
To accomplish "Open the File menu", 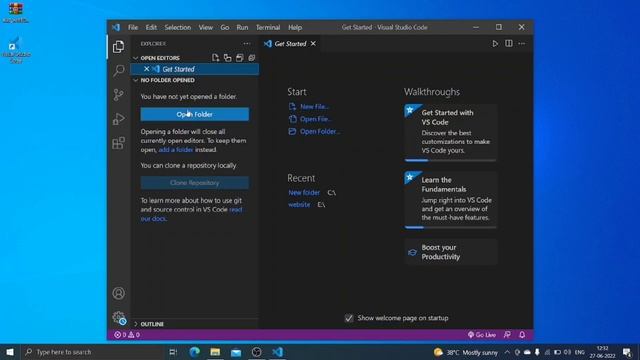I will [x=133, y=27].
